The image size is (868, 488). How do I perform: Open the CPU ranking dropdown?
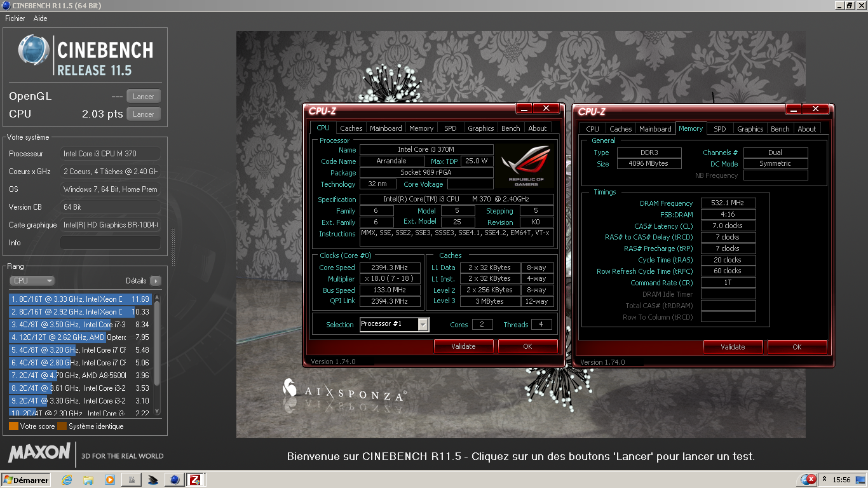32,281
